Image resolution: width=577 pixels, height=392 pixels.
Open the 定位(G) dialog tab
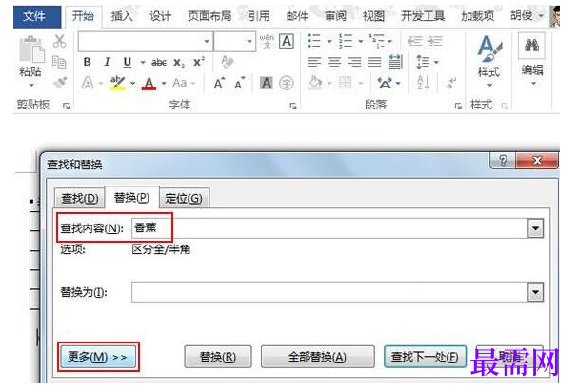[x=184, y=198]
